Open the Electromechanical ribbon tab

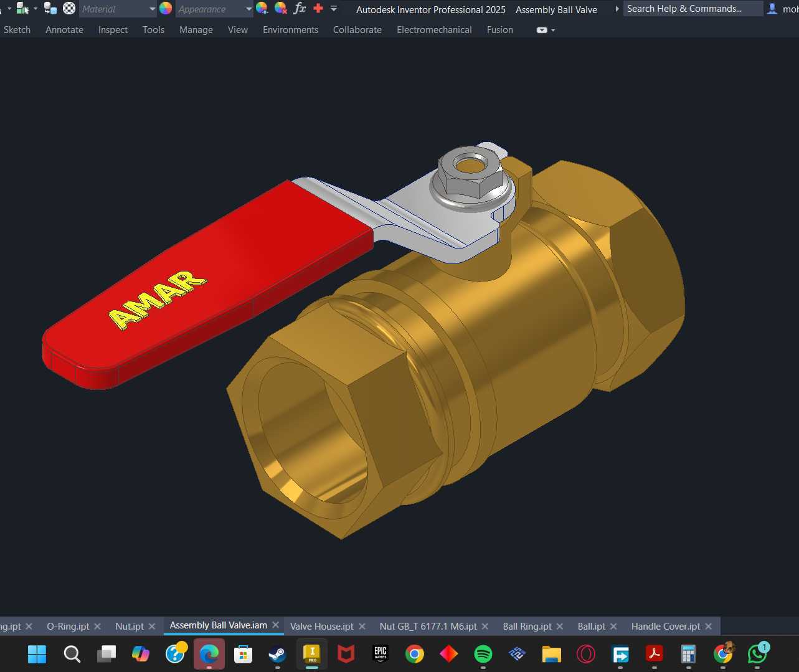[434, 30]
